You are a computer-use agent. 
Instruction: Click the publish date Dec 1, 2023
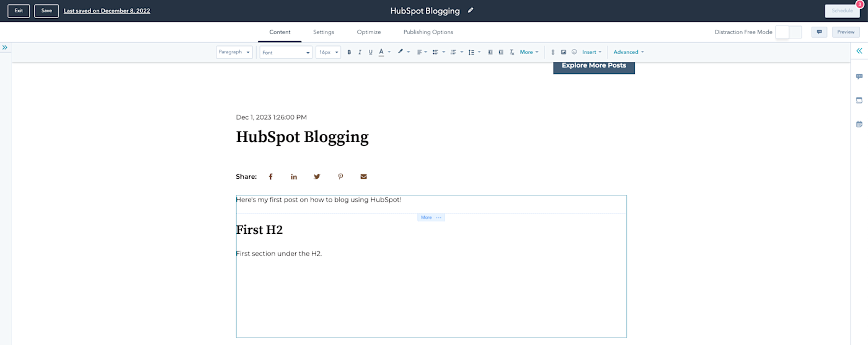pyautogui.click(x=271, y=117)
